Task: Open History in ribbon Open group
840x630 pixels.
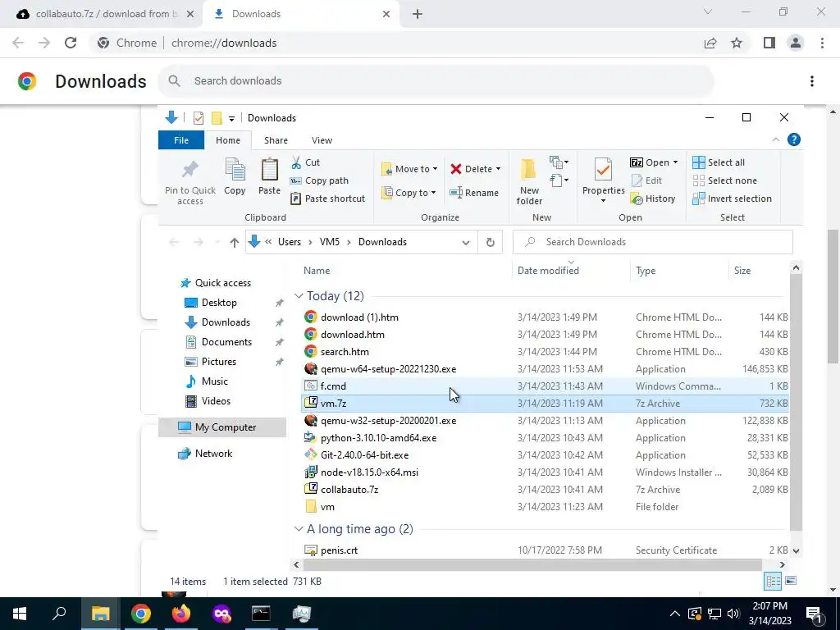Action: point(652,199)
